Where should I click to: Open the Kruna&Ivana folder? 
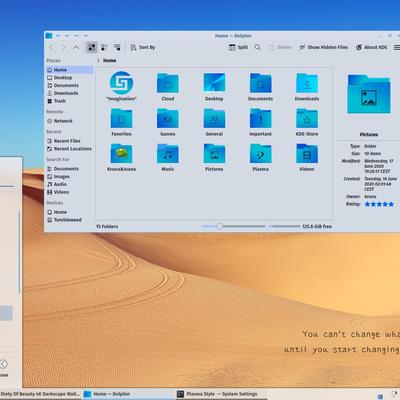click(x=121, y=157)
